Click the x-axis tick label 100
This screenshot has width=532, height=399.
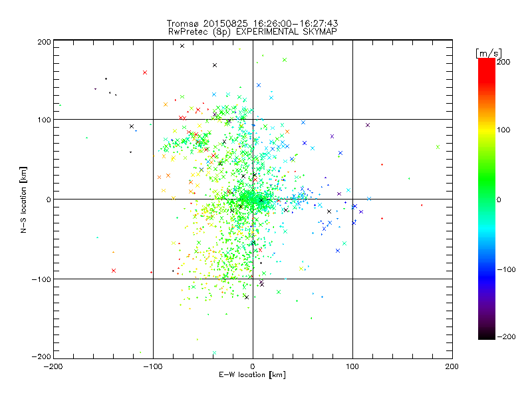pos(352,366)
